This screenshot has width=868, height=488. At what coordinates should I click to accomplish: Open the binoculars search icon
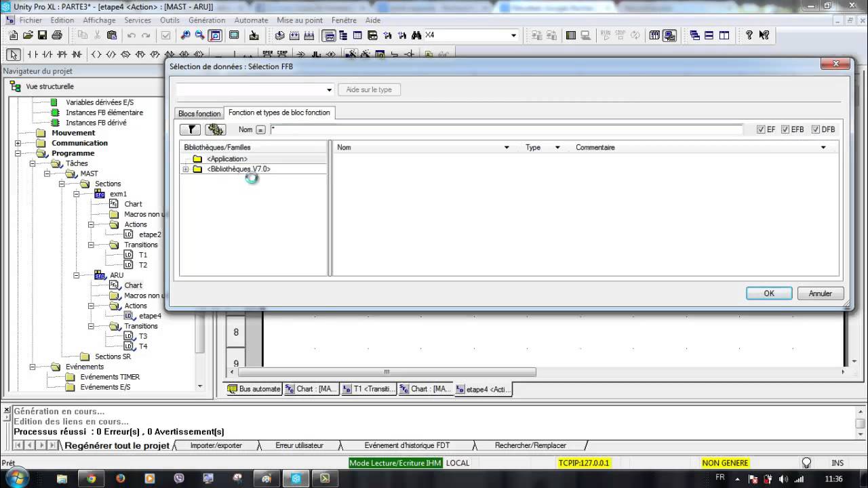coord(417,35)
